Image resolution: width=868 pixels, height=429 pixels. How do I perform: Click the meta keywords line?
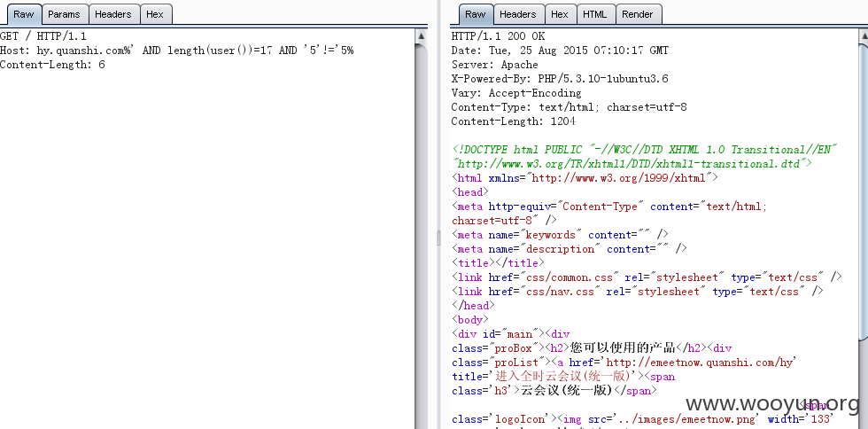coord(560,235)
